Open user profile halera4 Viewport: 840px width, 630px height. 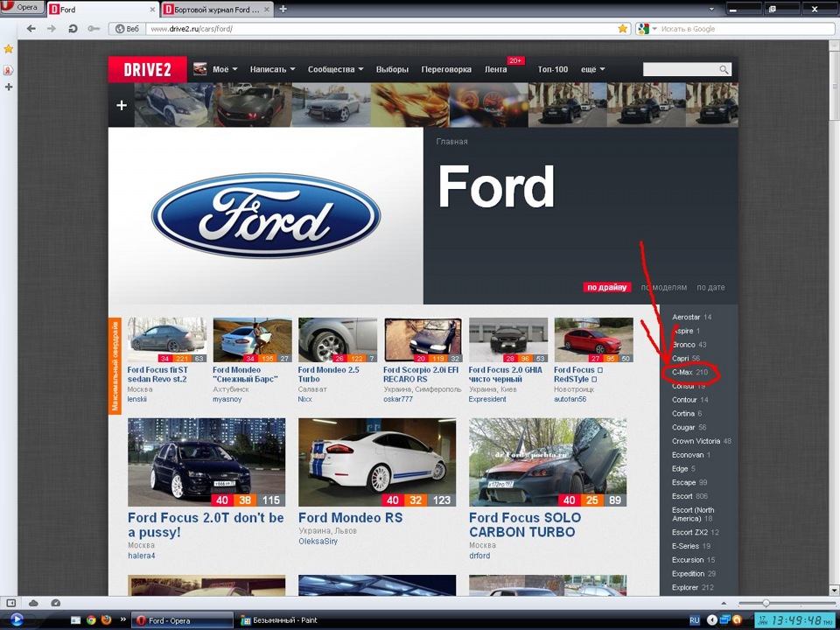click(x=142, y=556)
